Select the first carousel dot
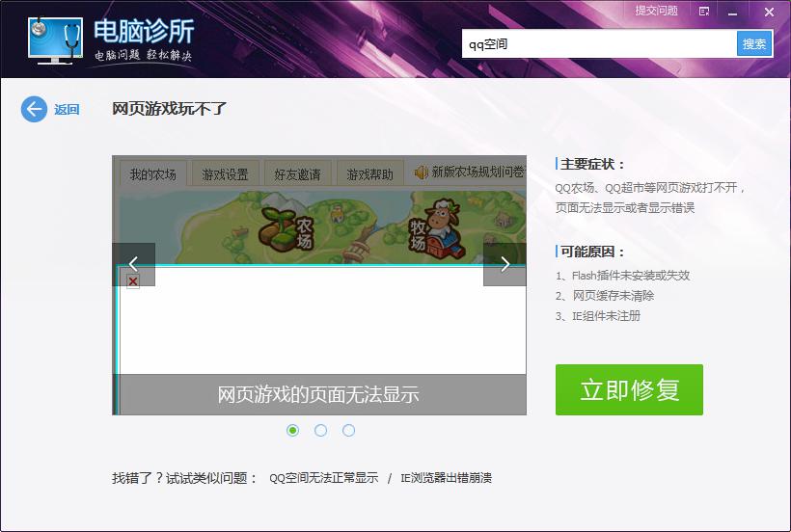This screenshot has height=532, width=791. tap(292, 430)
